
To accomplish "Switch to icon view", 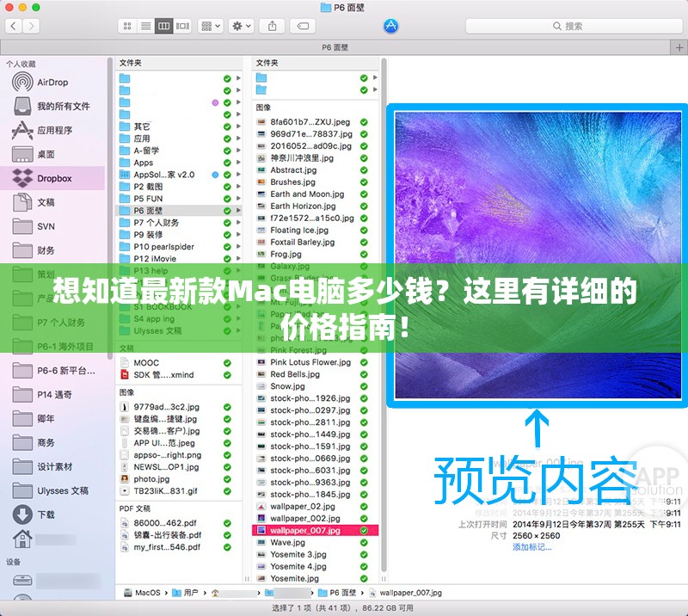I will point(127,27).
